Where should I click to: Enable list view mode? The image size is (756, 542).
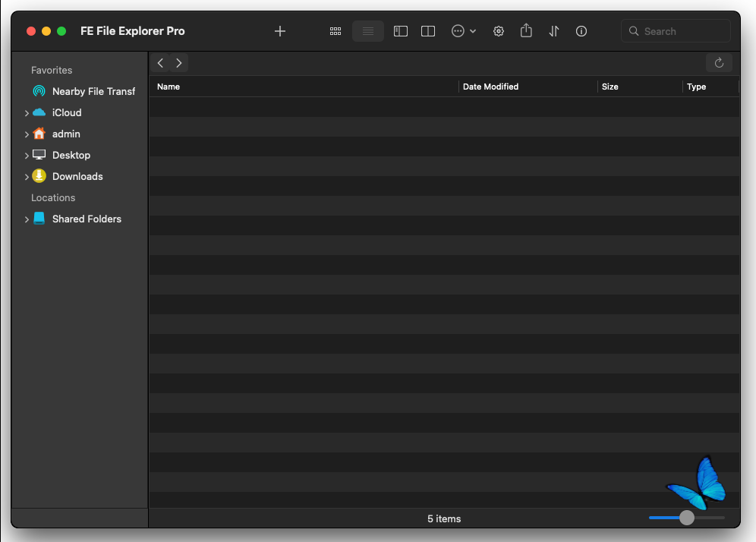click(368, 31)
